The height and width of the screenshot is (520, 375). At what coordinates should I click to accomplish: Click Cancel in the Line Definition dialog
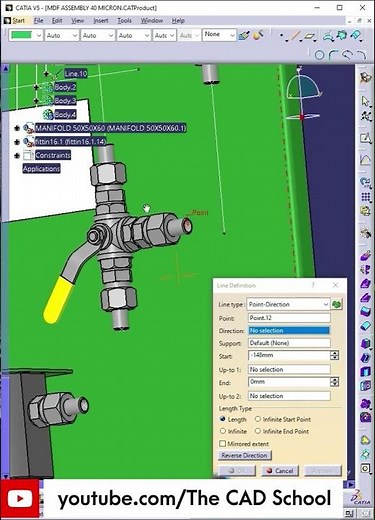coord(280,471)
